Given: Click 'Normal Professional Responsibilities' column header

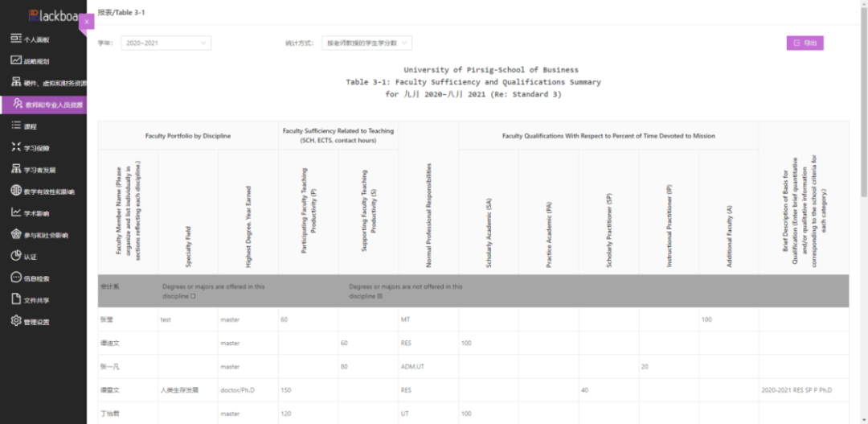Looking at the screenshot, I should click(x=428, y=198).
